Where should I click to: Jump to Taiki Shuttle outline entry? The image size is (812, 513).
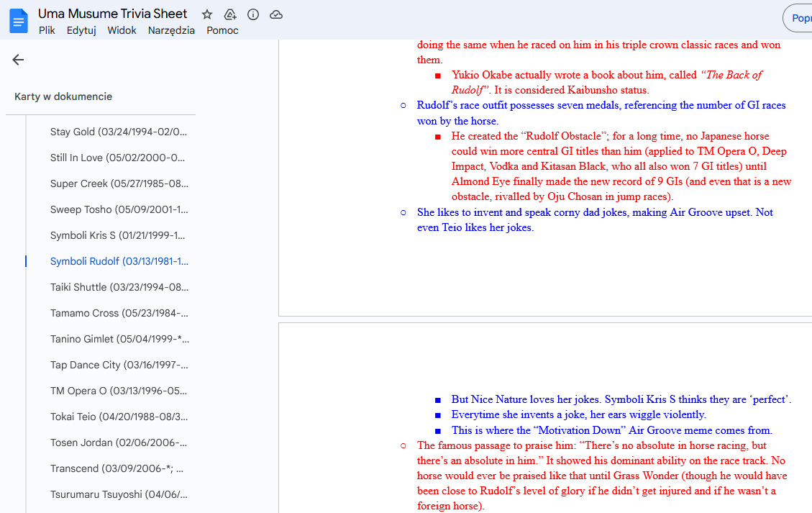pos(119,287)
